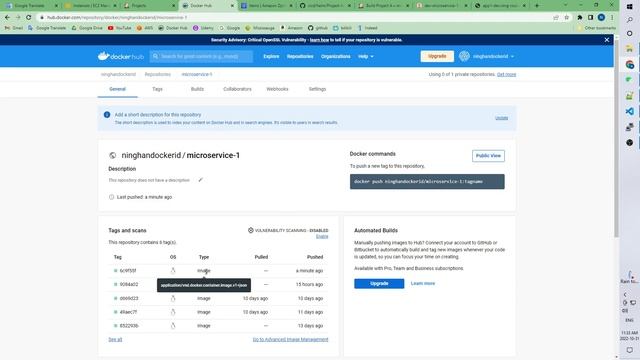640x360 pixels.
Task: Click the user fingerprint avatar icon
Action: (464, 56)
